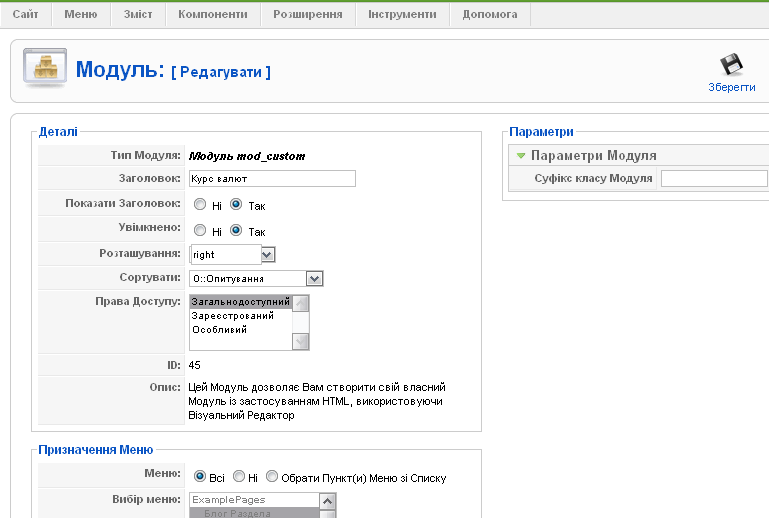The height and width of the screenshot is (518, 769).
Task: Select Так for Показати Заголовок
Action: click(x=236, y=204)
